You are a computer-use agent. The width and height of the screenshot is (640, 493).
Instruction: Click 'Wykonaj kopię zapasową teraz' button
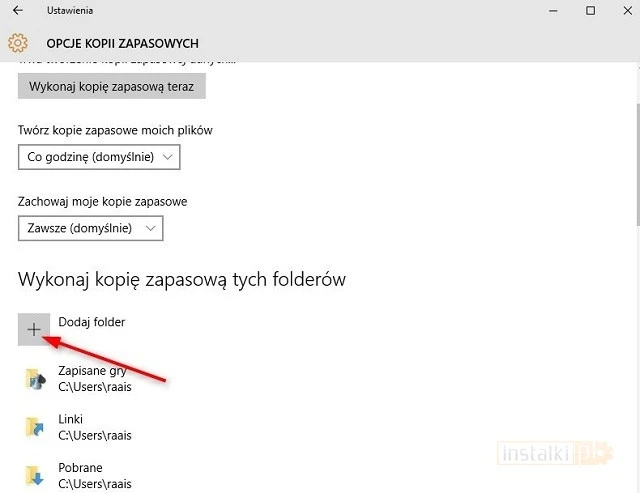(x=111, y=86)
